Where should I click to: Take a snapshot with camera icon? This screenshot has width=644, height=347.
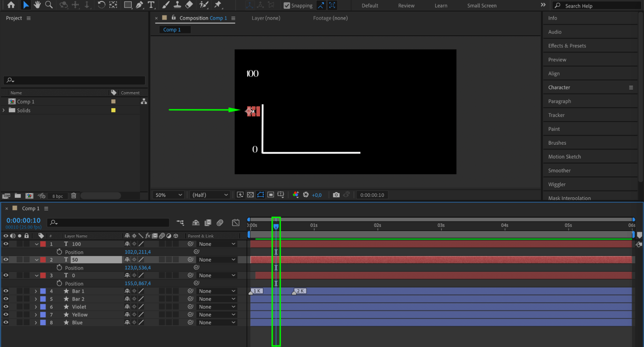[336, 195]
